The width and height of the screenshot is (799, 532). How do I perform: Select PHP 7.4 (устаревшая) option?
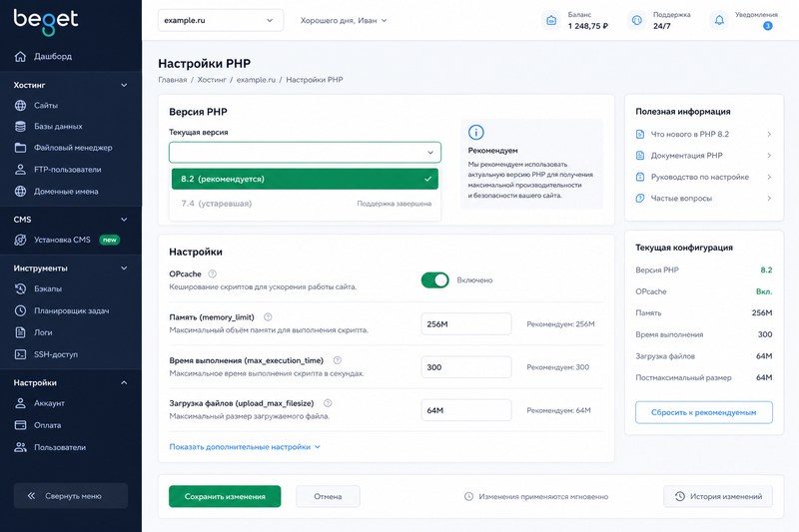[305, 204]
